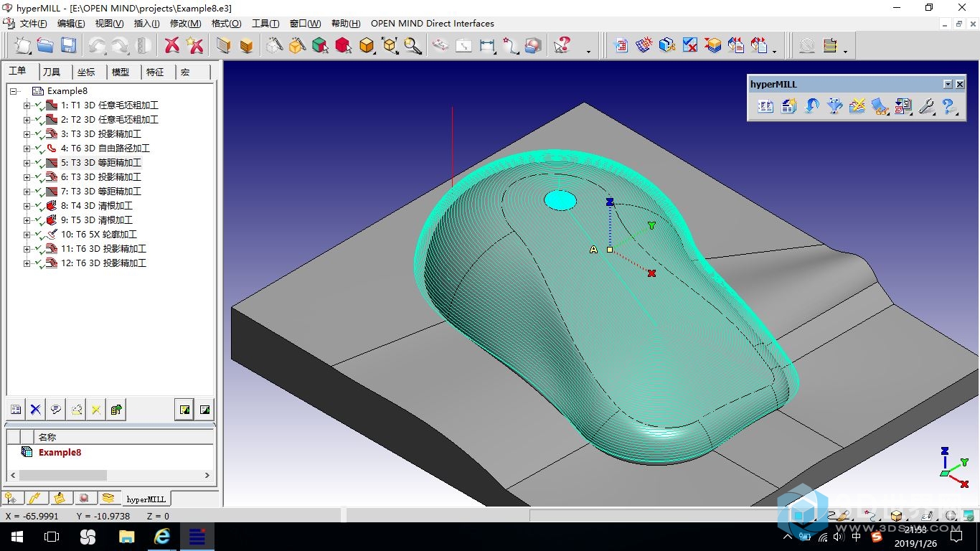Click the speech bubble comment icon below job list
The height and width of the screenshot is (551, 980).
(55, 410)
